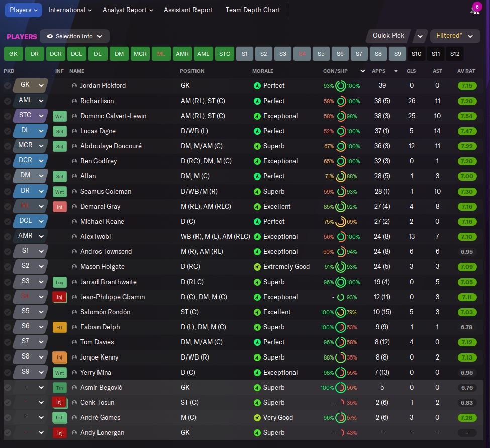The height and width of the screenshot is (448, 490).
Task: Click Set status icon for Lucas Digne
Action: [59, 131]
